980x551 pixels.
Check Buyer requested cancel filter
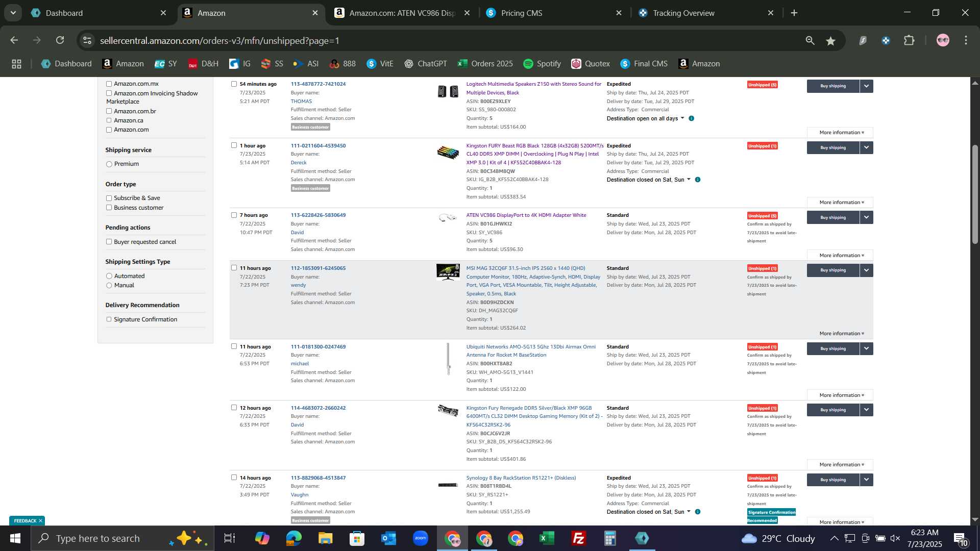(109, 242)
